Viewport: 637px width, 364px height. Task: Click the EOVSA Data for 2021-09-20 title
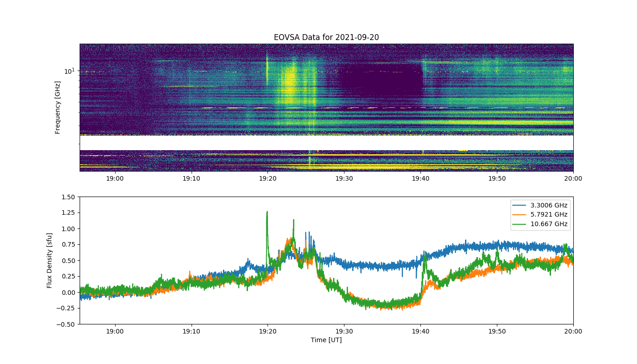point(326,37)
